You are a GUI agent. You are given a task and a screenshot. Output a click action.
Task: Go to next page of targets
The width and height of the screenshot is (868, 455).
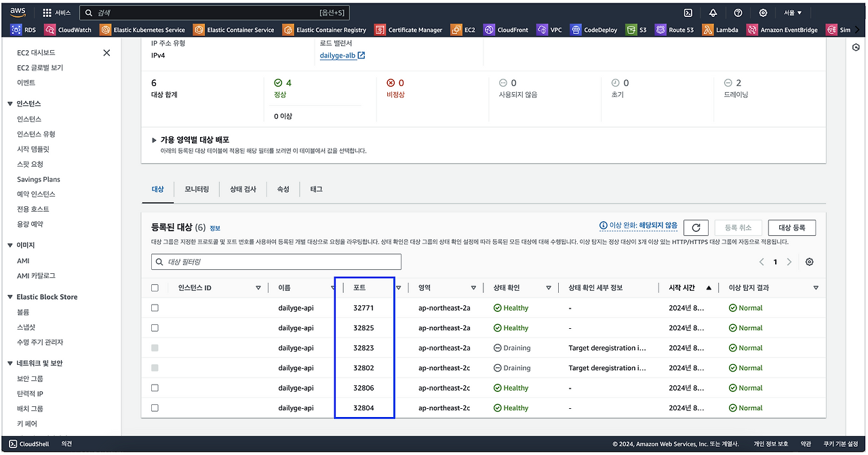[789, 262]
